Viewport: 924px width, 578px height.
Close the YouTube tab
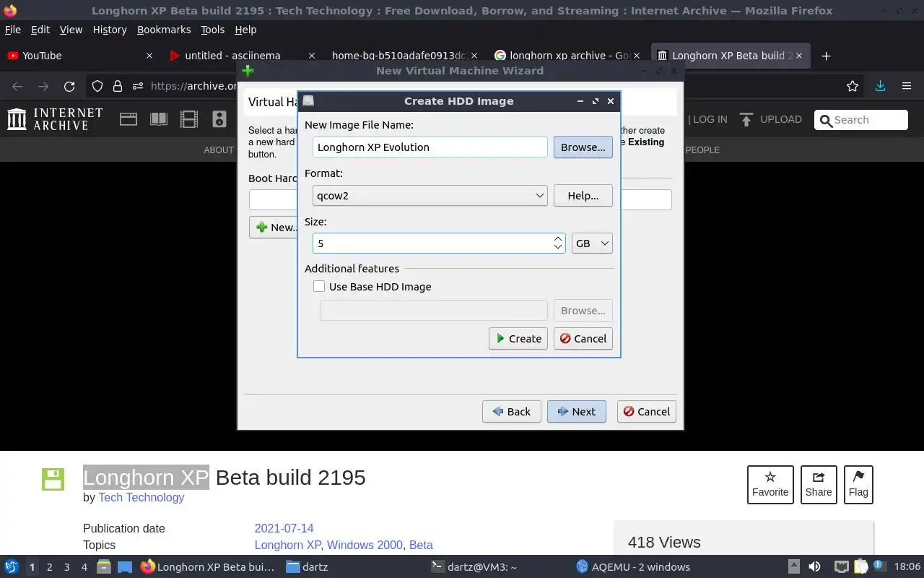[x=149, y=56]
